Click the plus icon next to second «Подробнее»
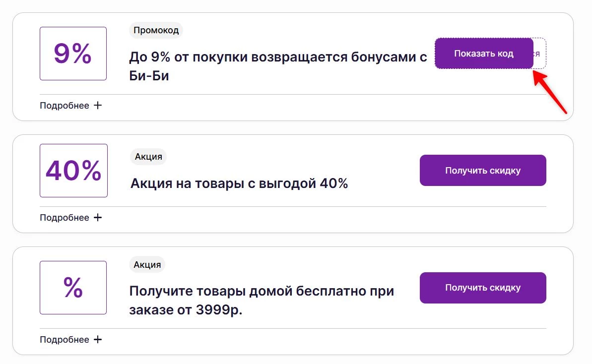 coord(98,217)
